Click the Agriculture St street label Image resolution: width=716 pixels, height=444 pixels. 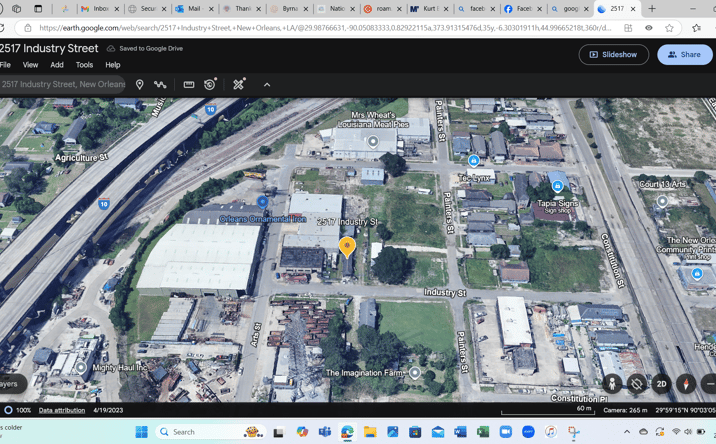tap(82, 158)
